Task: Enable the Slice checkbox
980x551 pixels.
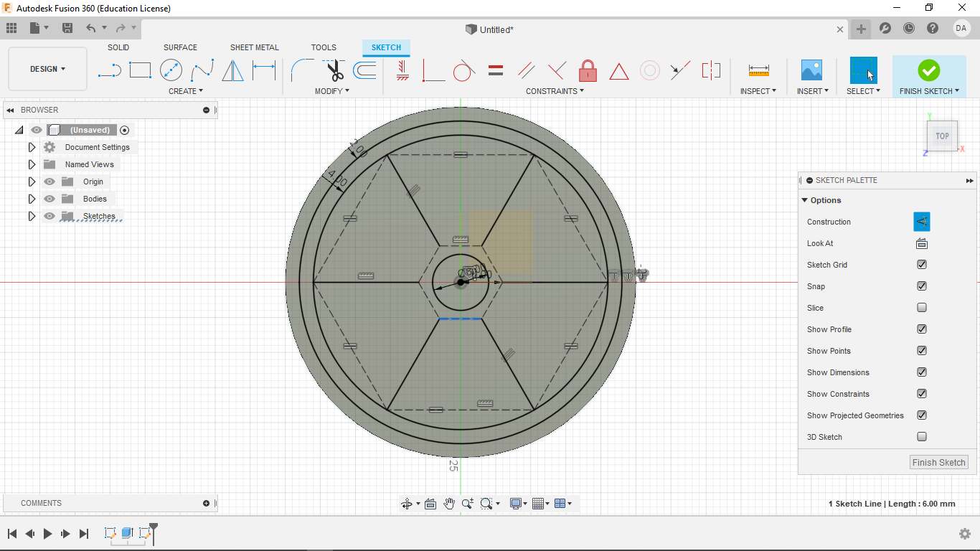Action: (922, 308)
